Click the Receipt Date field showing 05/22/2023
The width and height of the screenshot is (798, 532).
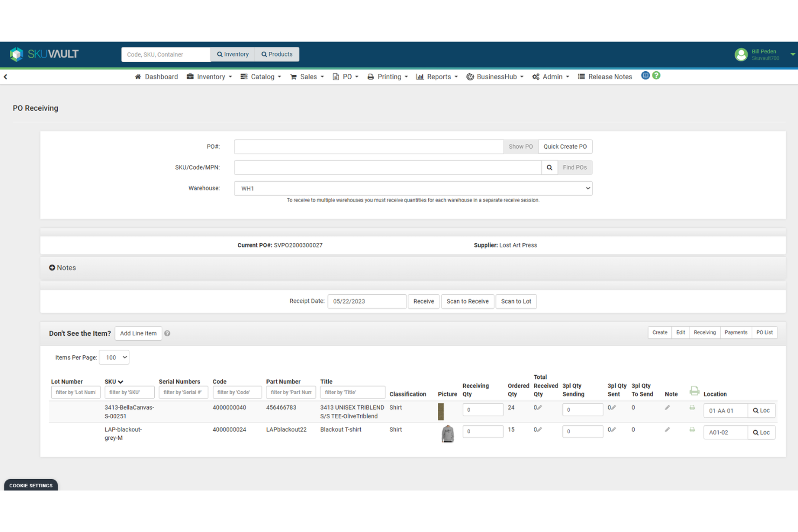(367, 301)
